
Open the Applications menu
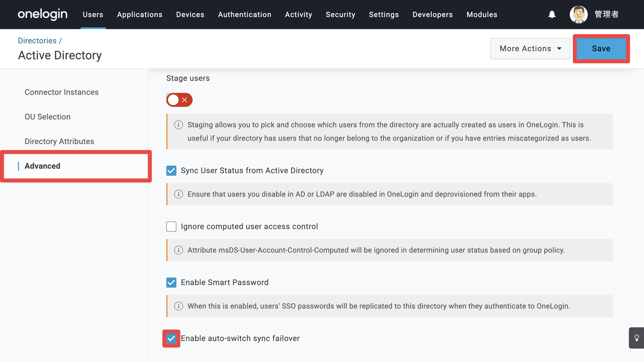point(140,15)
